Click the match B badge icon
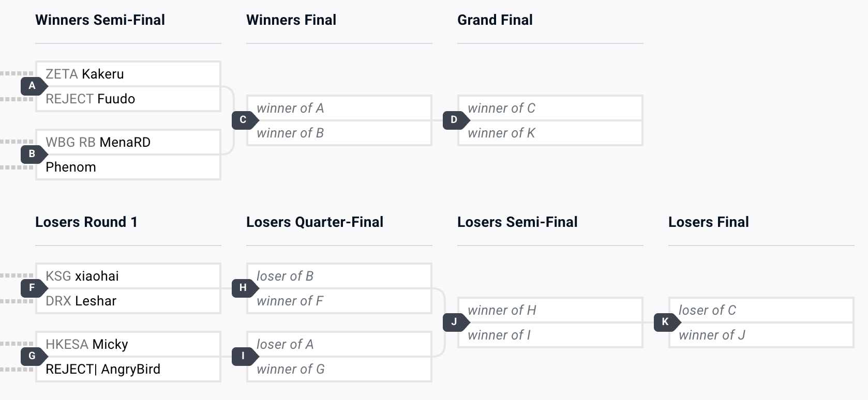868x400 pixels. point(33,154)
